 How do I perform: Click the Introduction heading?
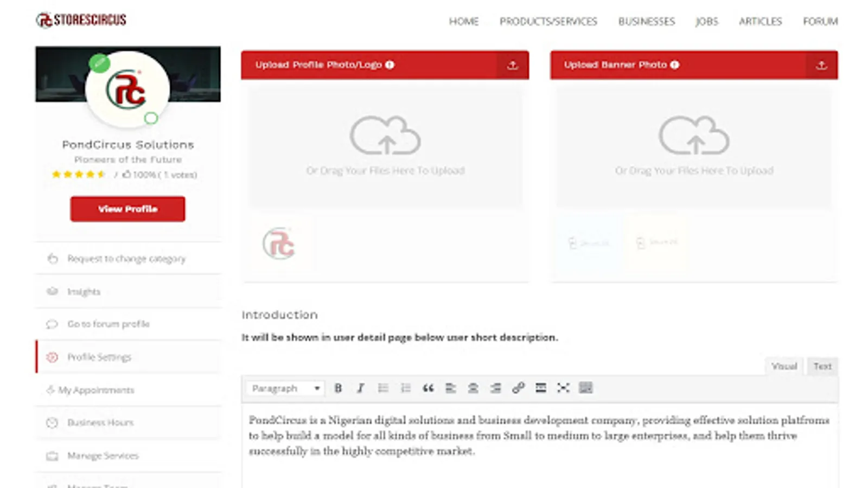click(279, 315)
